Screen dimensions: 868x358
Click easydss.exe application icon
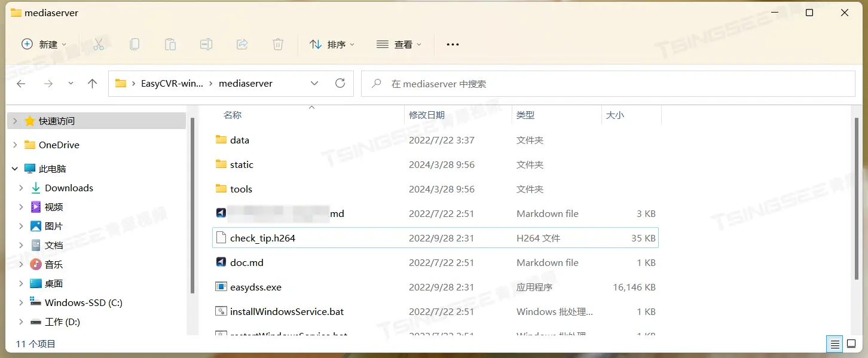tap(221, 287)
